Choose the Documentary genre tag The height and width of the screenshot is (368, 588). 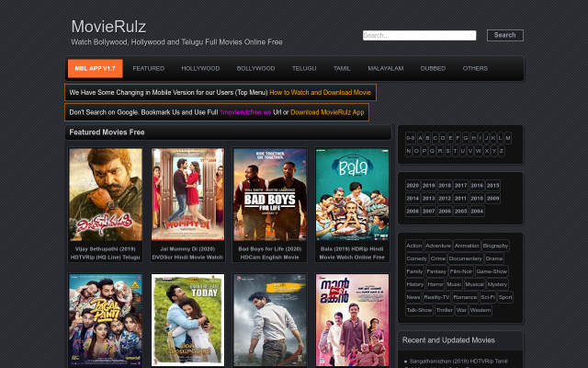466,259
